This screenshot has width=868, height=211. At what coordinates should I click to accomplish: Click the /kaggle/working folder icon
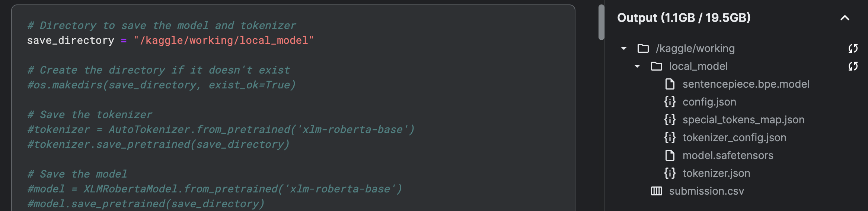point(643,48)
